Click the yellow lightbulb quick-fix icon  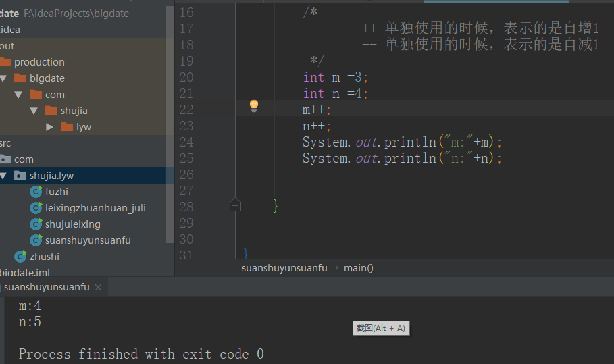254,105
